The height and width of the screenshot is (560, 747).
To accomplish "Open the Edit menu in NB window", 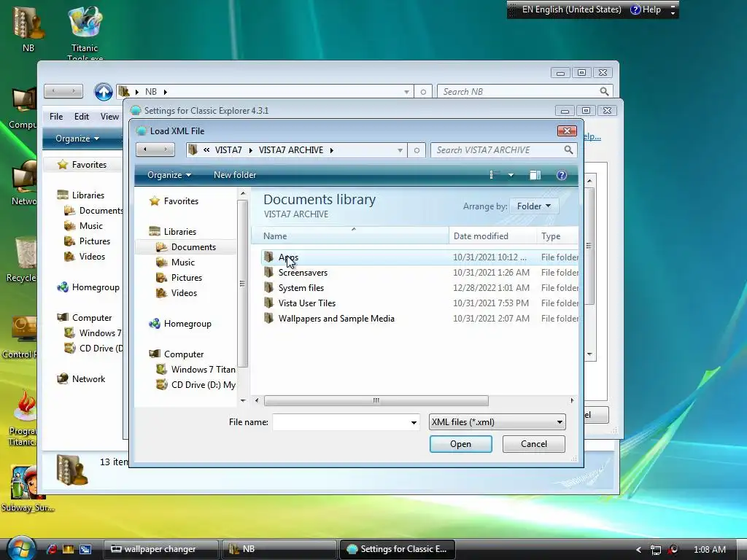I will point(82,116).
